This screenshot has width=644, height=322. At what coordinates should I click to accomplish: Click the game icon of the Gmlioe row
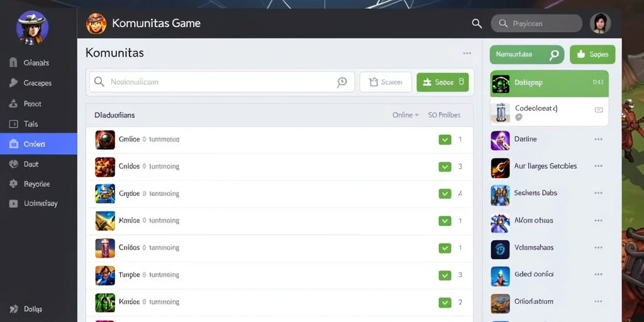click(x=105, y=140)
